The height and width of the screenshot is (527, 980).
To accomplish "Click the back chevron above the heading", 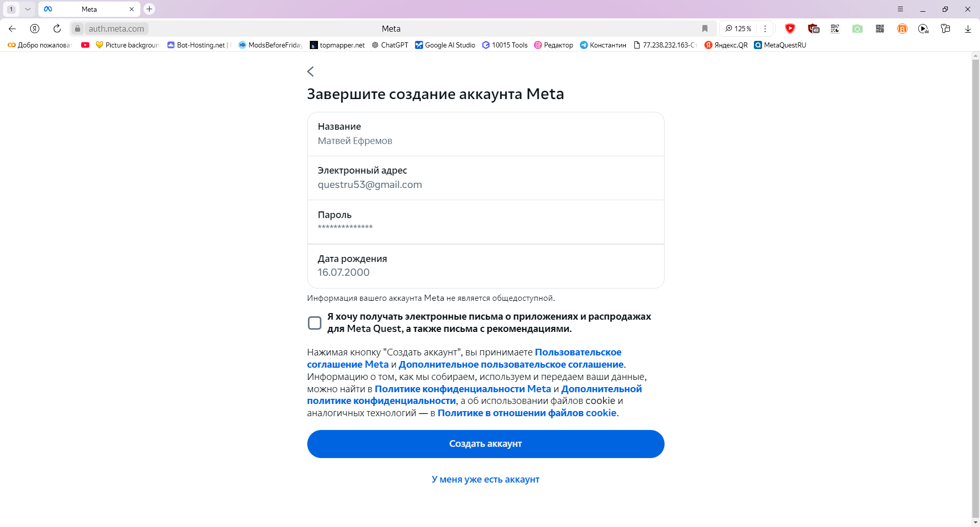I will [x=310, y=71].
